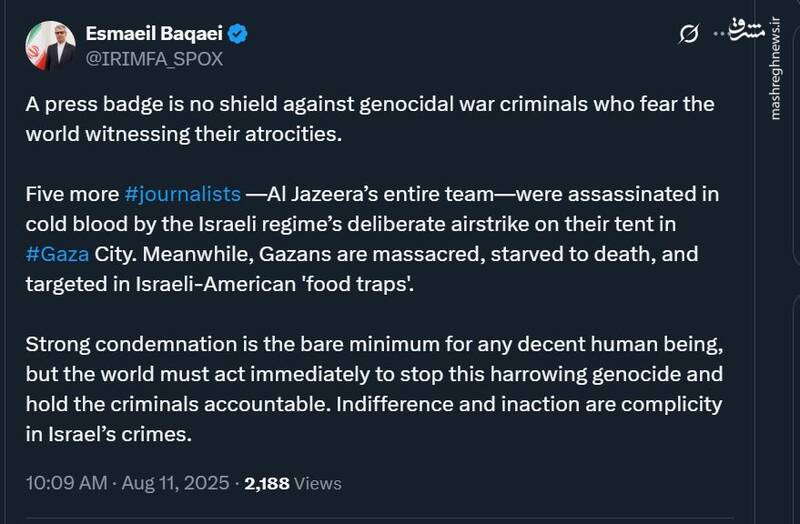Viewport: 800px width, 524px height.
Task: Open the Grok slash-circle icon
Action: [688, 35]
